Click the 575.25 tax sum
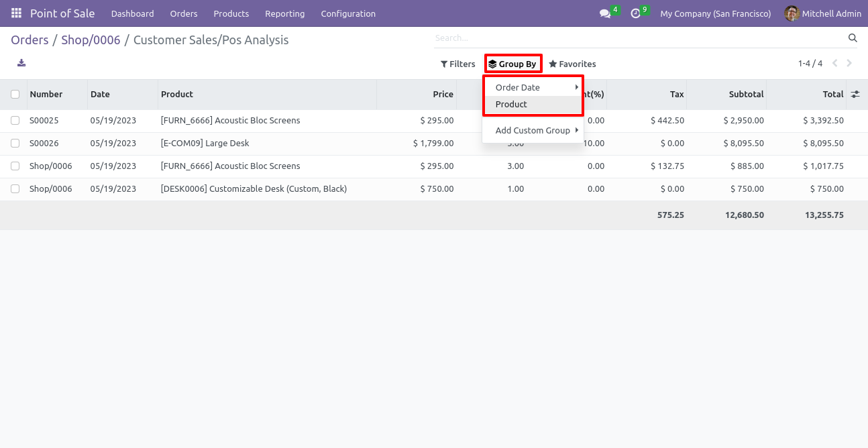Screen dimensions: 868x448 coord(671,215)
